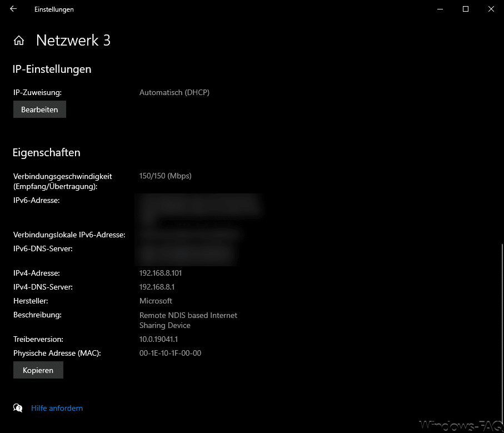This screenshot has width=504, height=433.
Task: Open the Hilfe anfordern link
Action: 57,408
